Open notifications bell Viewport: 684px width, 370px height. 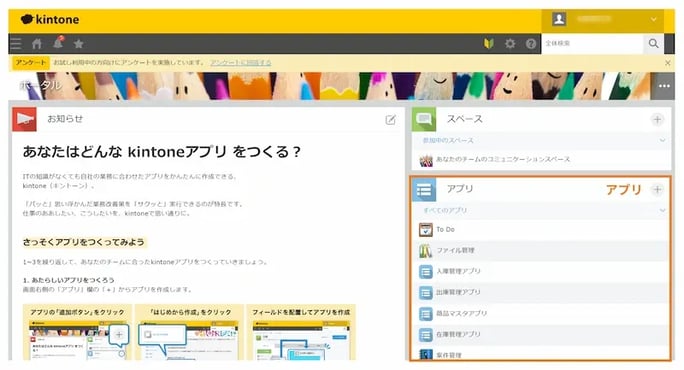pos(58,43)
